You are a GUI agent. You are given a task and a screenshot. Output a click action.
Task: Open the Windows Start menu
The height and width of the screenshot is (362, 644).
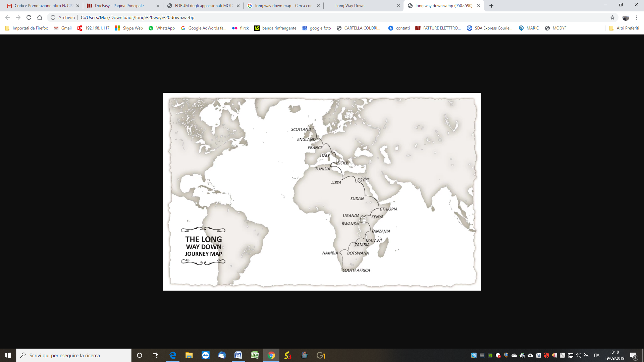[8, 355]
